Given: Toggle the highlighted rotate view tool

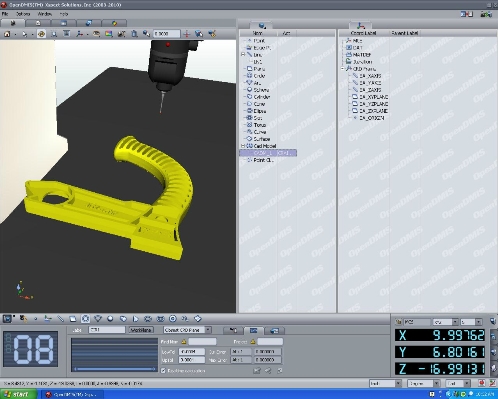Looking at the screenshot, I should pos(41,34).
